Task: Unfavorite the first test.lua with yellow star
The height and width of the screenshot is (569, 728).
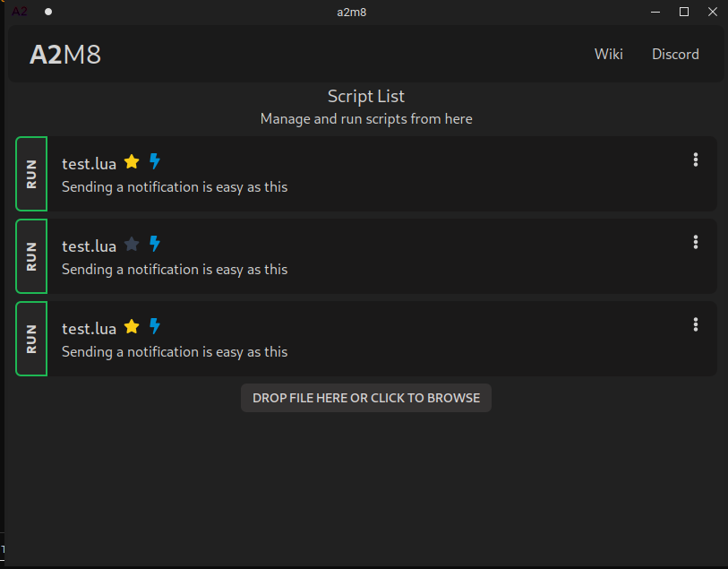Action: click(x=132, y=162)
